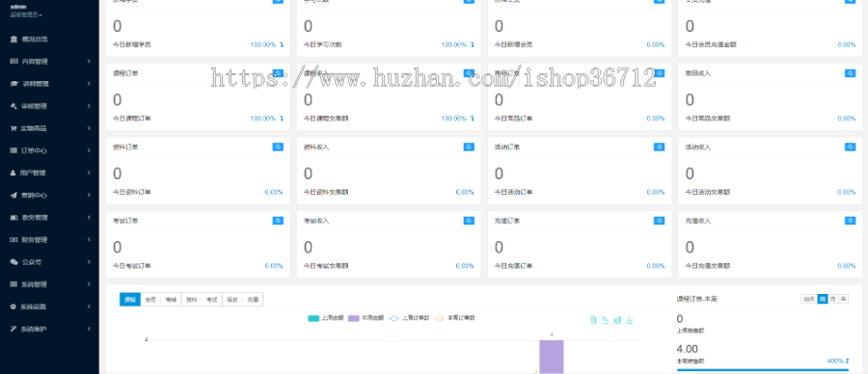
Task: Click 100.00% on 今日课程交易额 row
Action: [x=454, y=119]
